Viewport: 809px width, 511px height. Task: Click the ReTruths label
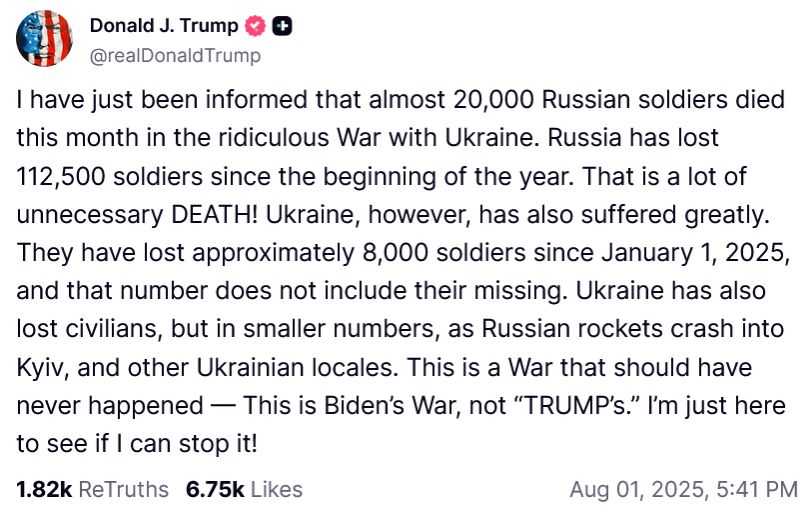pos(124,490)
